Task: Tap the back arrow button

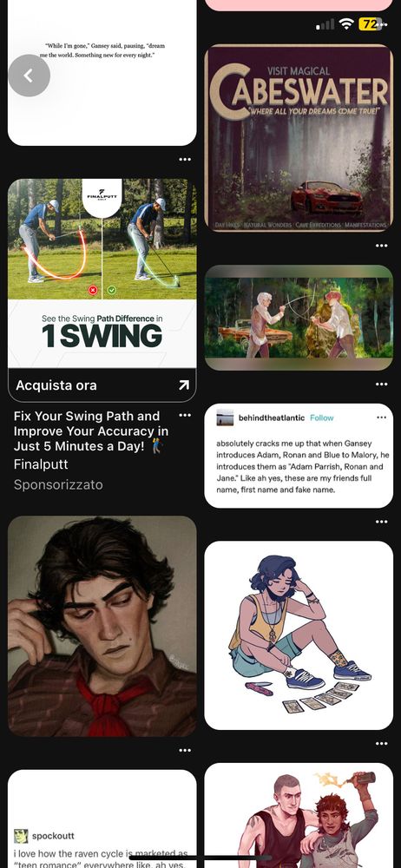Action: [29, 76]
